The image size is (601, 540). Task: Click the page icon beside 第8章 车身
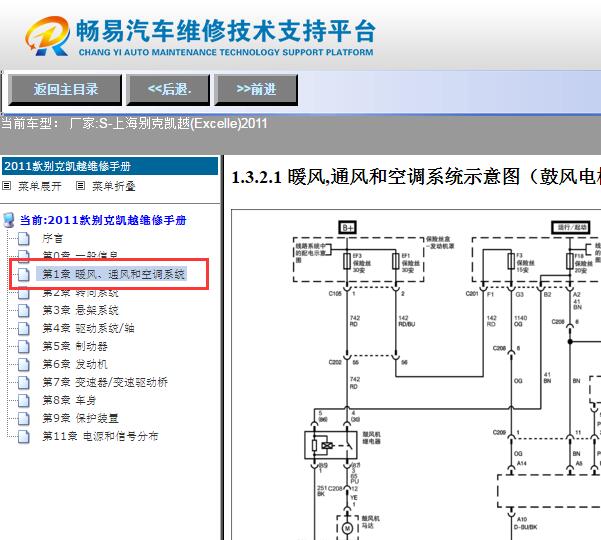(24, 400)
